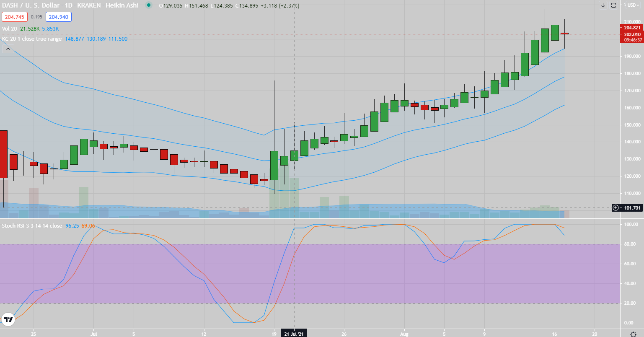644x337 pixels.
Task: Click the 204.821 red price label on scale
Action: point(631,28)
